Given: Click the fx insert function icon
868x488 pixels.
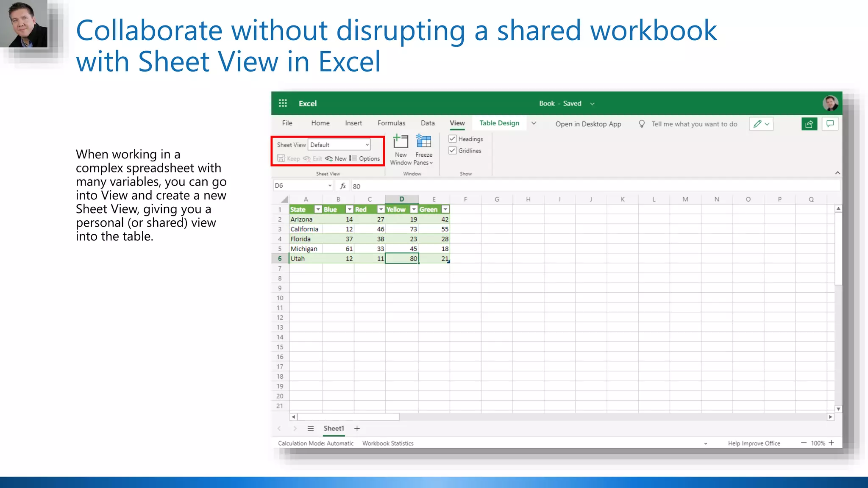Looking at the screenshot, I should pyautogui.click(x=343, y=186).
